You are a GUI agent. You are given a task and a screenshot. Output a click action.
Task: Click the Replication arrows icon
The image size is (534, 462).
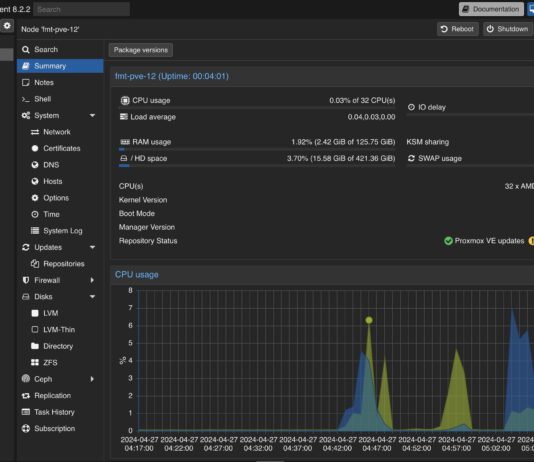pyautogui.click(x=26, y=396)
